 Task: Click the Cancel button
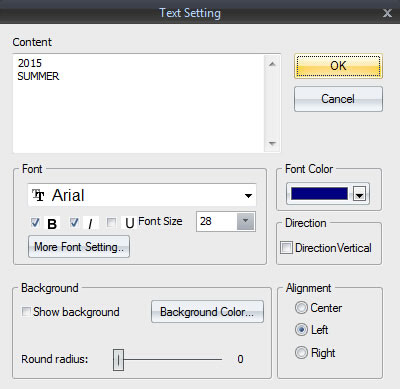[338, 99]
